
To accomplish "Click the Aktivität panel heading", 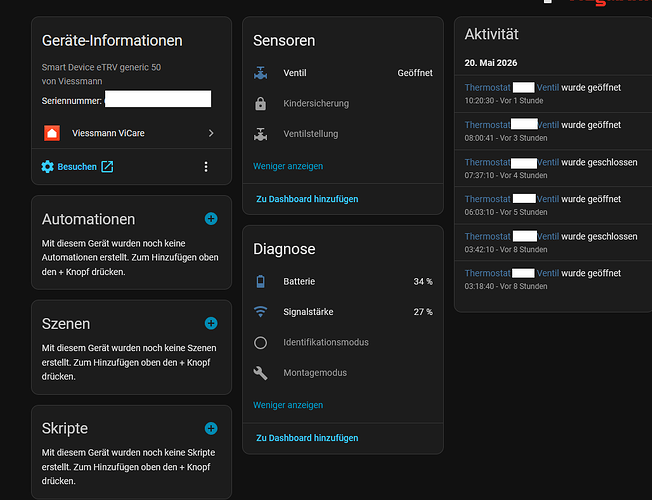I will coord(491,34).
